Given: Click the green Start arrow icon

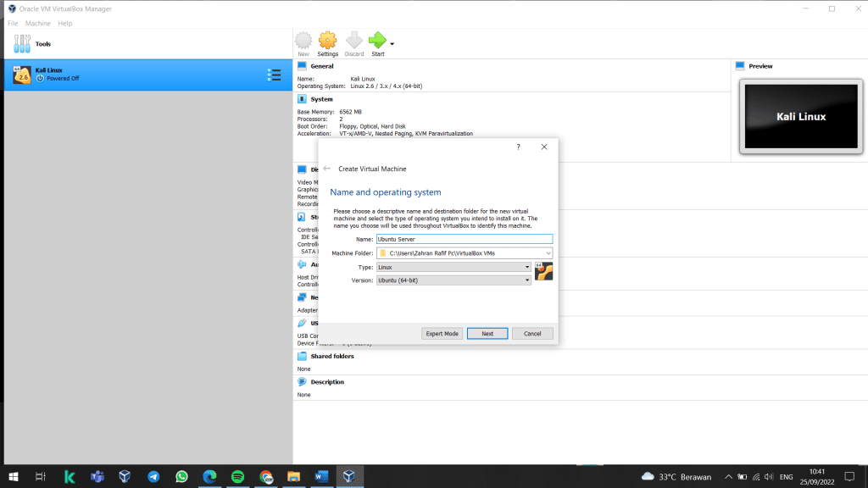Looking at the screenshot, I should [377, 41].
